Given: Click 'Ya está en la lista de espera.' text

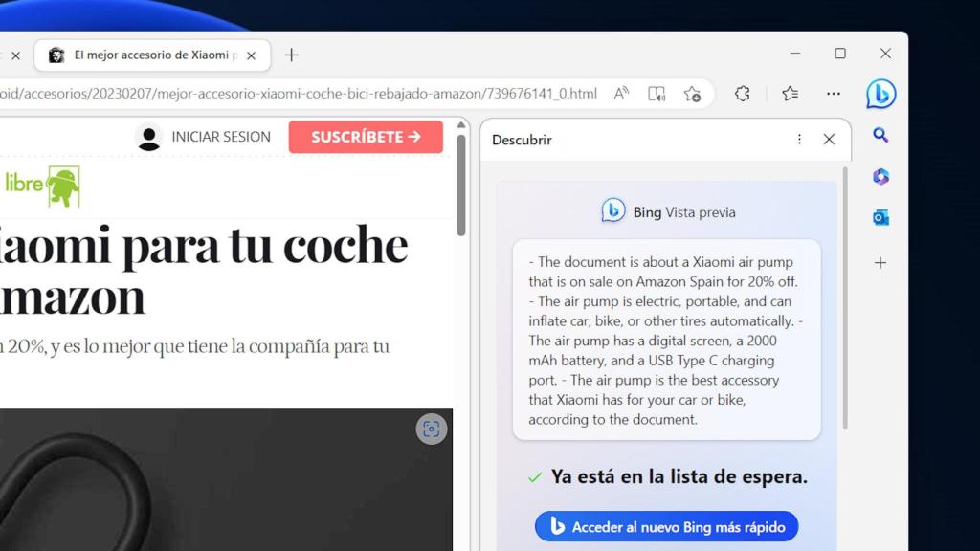Looking at the screenshot, I should [x=679, y=476].
